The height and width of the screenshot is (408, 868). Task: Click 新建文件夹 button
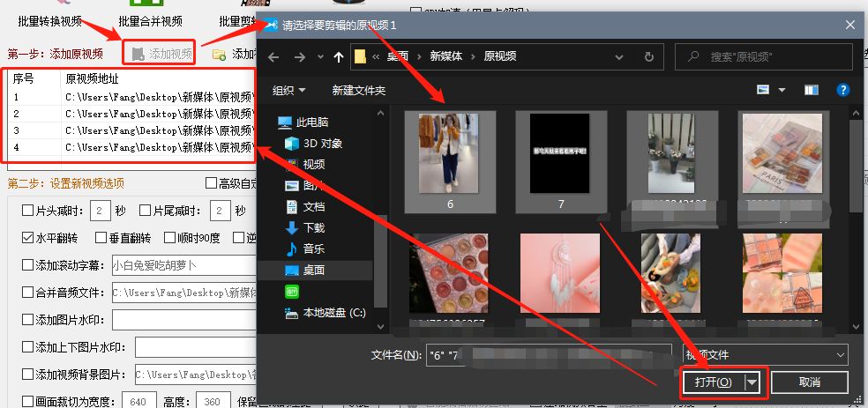pyautogui.click(x=359, y=90)
